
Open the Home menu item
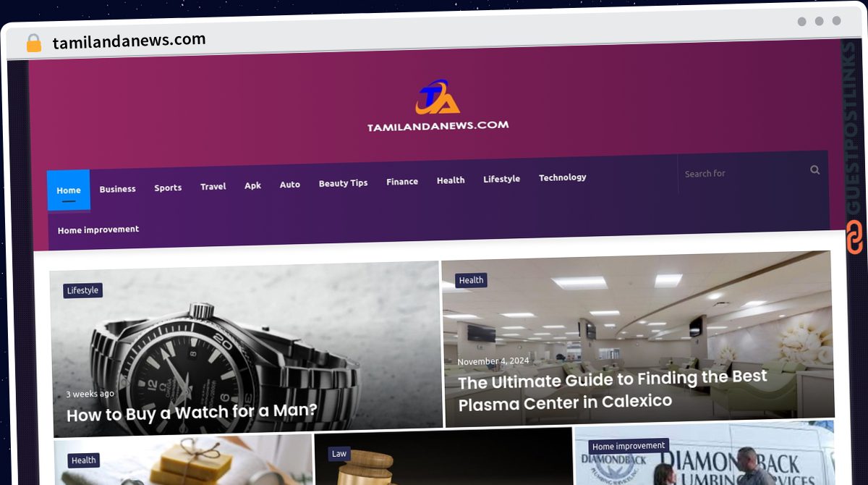(69, 190)
